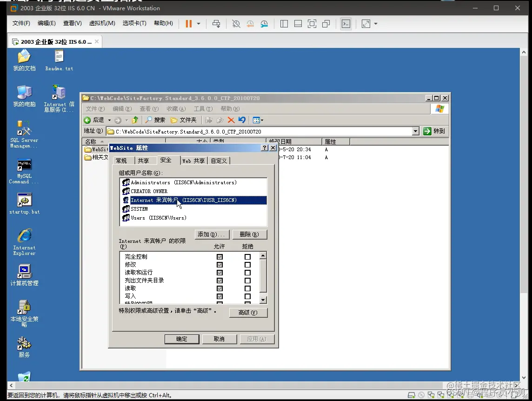The height and width of the screenshot is (401, 532).
Task: Open 计算机管理 desktop shortcut
Action: pos(24,275)
